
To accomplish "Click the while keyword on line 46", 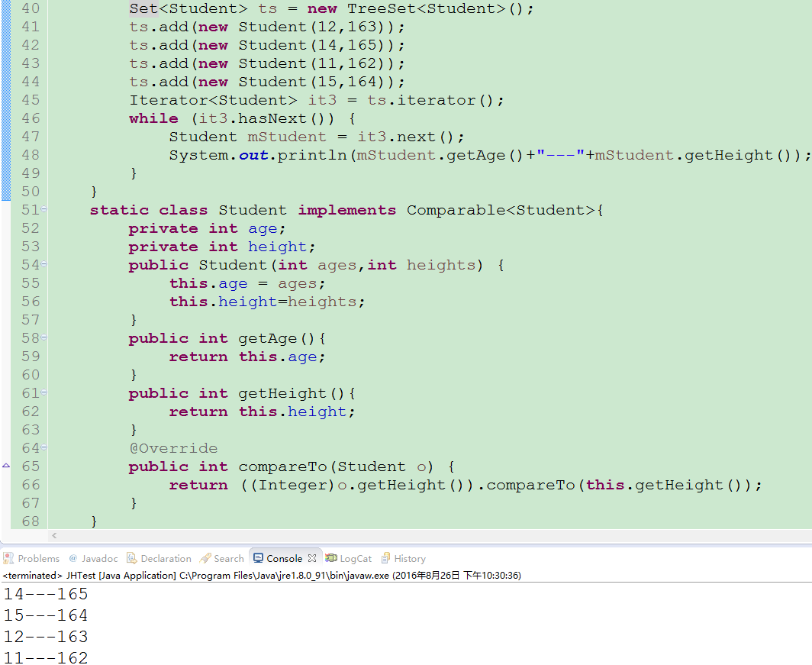I will (154, 118).
